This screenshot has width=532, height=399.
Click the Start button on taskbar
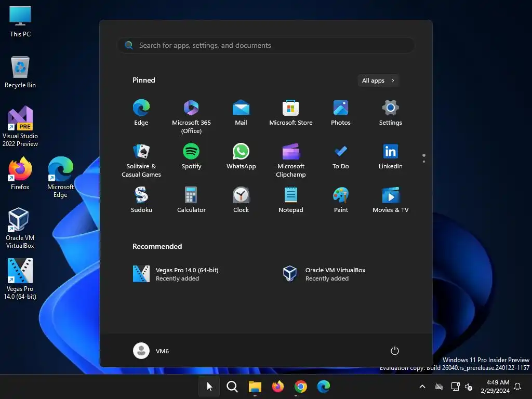(x=209, y=387)
